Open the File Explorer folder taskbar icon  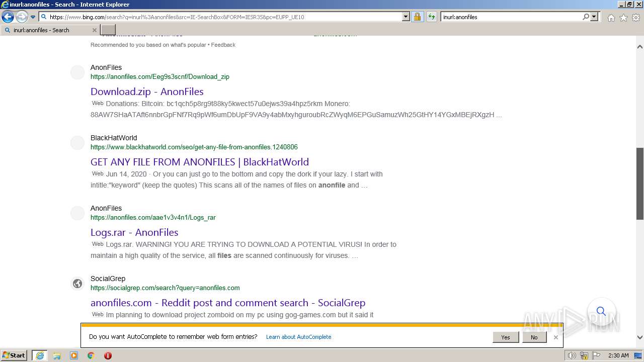point(57,355)
